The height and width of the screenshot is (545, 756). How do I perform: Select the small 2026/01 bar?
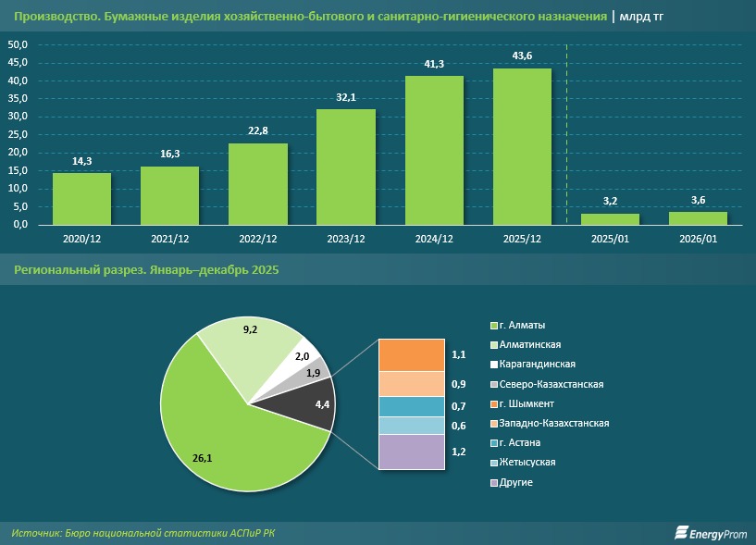(x=698, y=218)
